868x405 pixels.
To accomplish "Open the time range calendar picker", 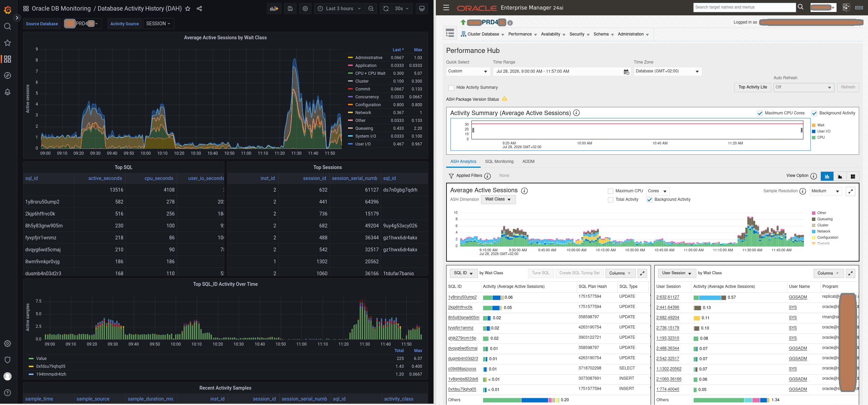I will tap(626, 72).
